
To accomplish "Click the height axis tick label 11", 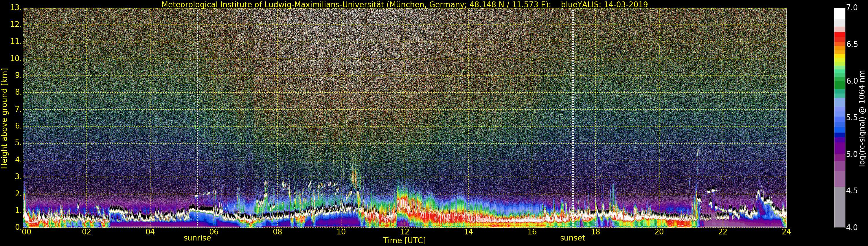I will point(16,41).
